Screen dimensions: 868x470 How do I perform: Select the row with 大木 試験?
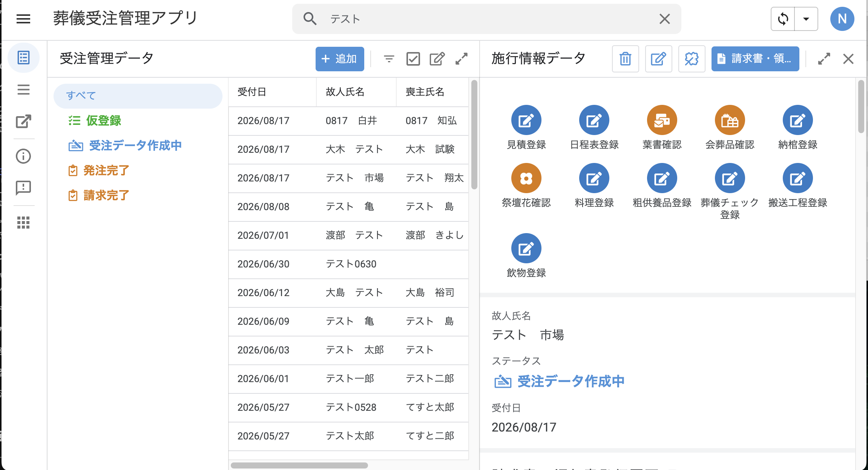[x=348, y=150]
